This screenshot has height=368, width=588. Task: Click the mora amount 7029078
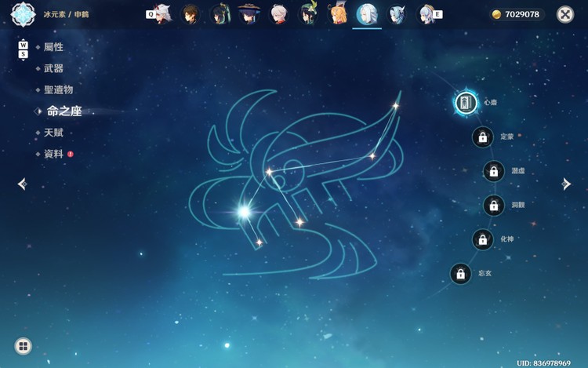tap(522, 15)
